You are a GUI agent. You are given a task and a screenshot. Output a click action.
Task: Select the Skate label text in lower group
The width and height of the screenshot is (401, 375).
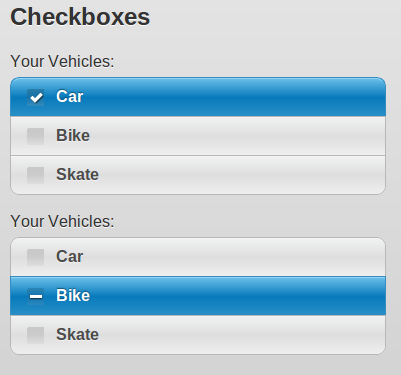click(77, 335)
